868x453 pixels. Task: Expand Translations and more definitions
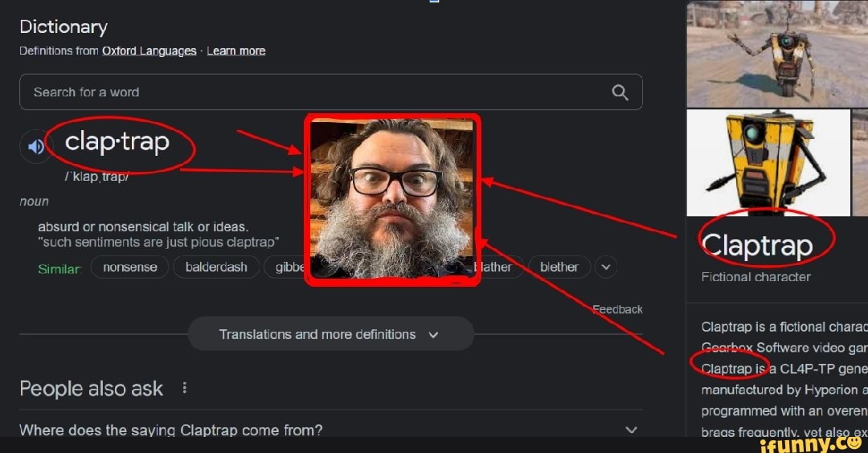[330, 334]
